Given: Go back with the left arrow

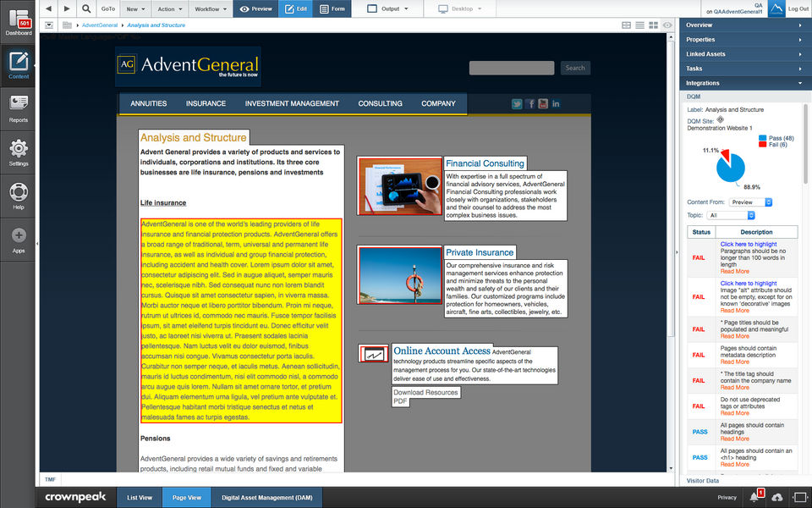Looking at the screenshot, I should (49, 8).
